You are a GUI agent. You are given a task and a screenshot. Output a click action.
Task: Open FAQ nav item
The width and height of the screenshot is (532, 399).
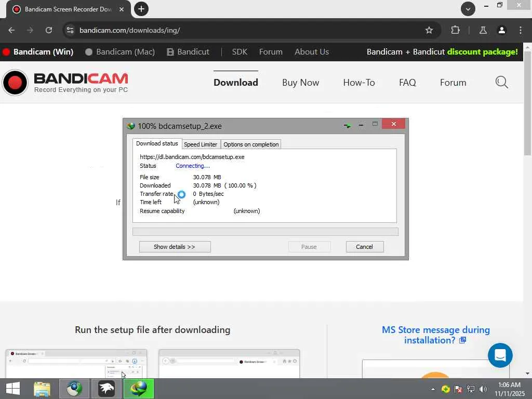pyautogui.click(x=407, y=83)
